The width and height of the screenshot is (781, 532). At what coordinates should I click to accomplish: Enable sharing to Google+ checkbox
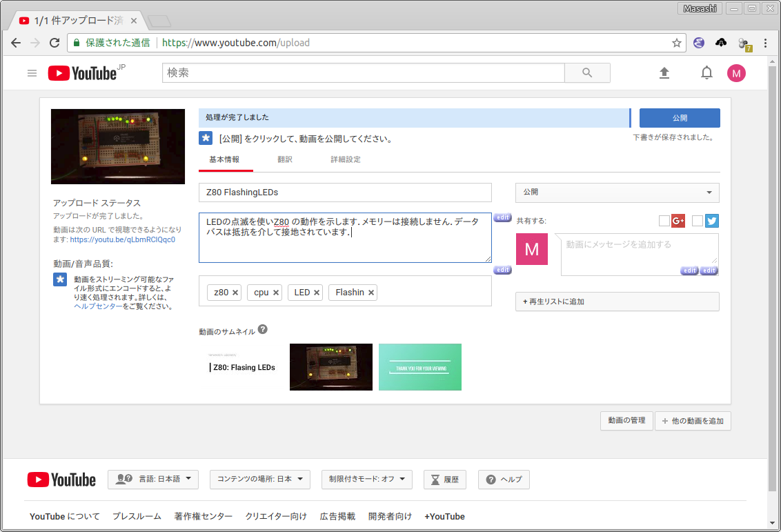pos(664,221)
